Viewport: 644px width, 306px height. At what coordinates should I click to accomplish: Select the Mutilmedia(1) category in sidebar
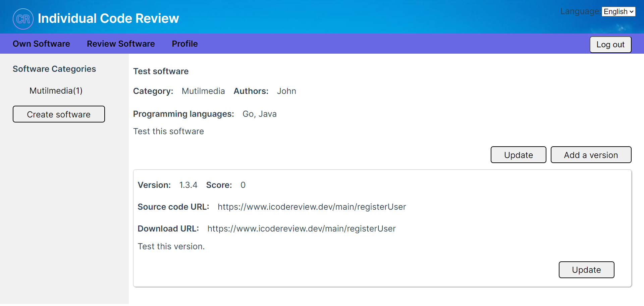56,91
